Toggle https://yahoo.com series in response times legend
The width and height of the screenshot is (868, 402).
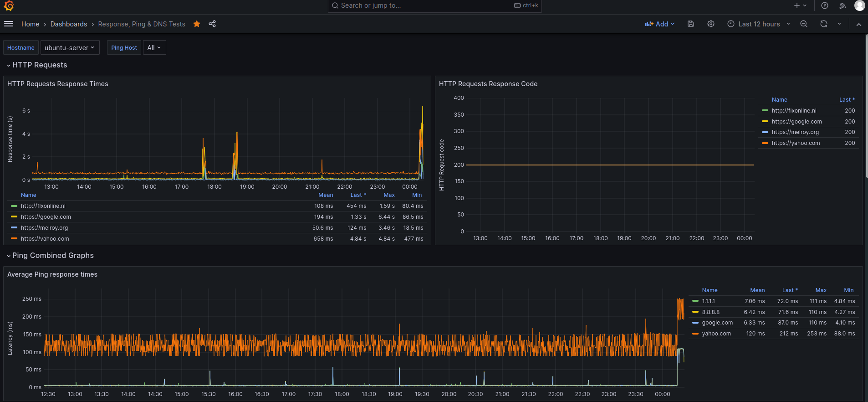pyautogui.click(x=45, y=239)
